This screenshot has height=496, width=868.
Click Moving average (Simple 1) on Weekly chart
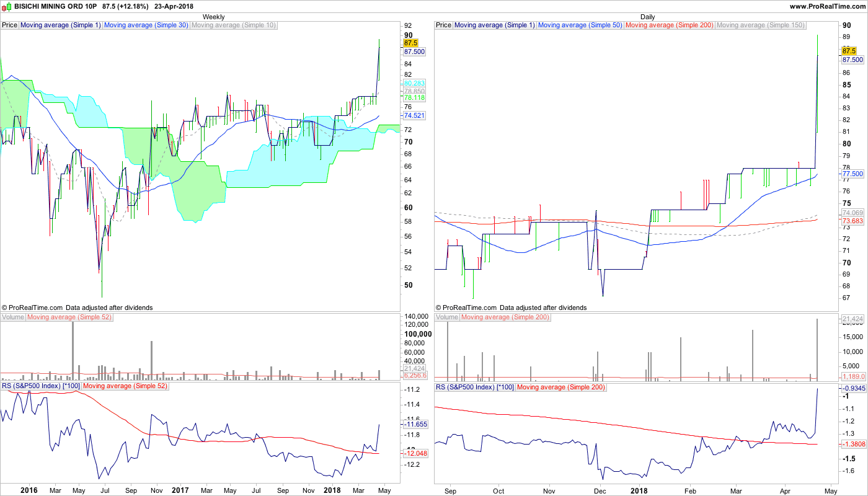pos(61,25)
